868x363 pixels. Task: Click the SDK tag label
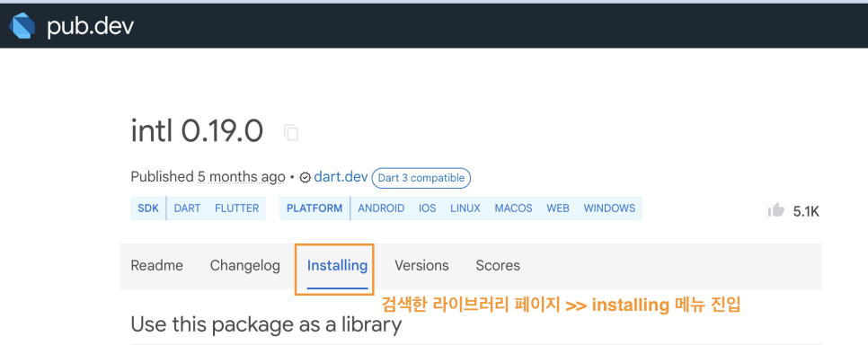[147, 208]
